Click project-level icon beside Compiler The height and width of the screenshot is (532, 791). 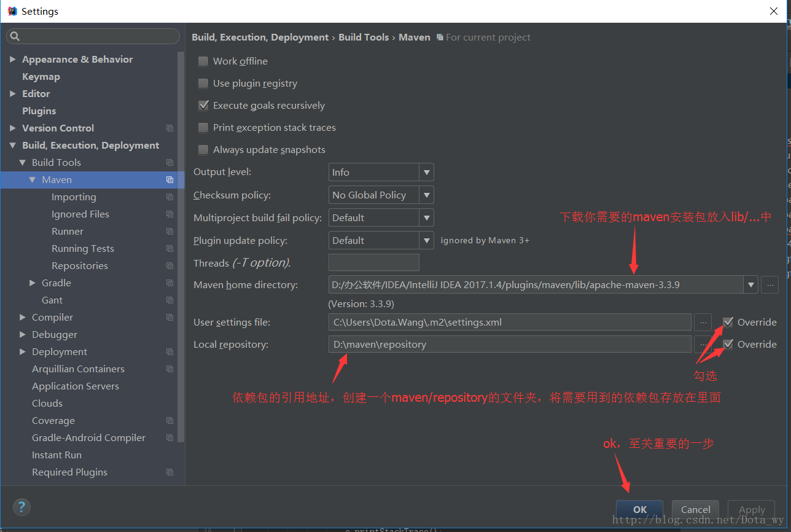click(x=170, y=318)
